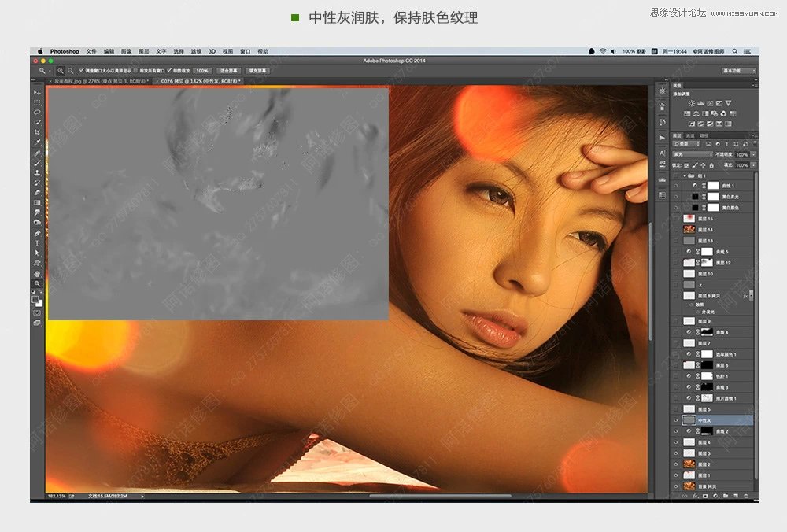Screen dimensions: 787x532
Task: Show the 图层13 layer visibility eye
Action: [x=676, y=240]
